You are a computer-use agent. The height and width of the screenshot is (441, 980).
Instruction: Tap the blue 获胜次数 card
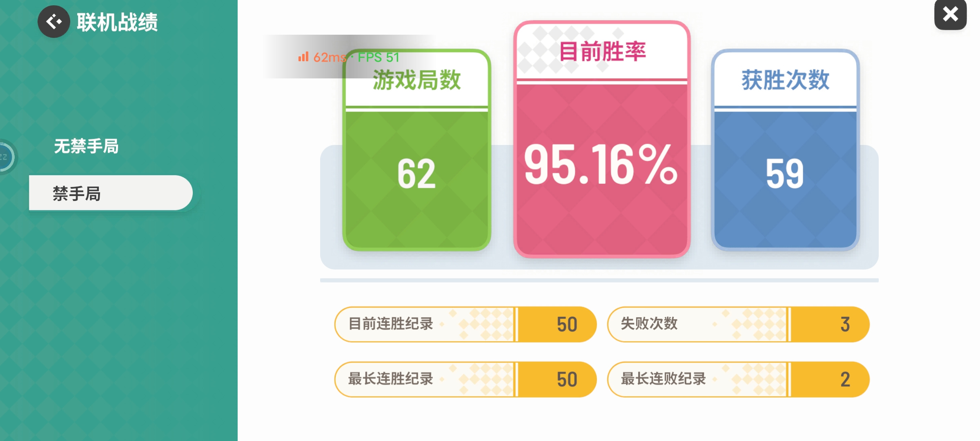point(785,150)
